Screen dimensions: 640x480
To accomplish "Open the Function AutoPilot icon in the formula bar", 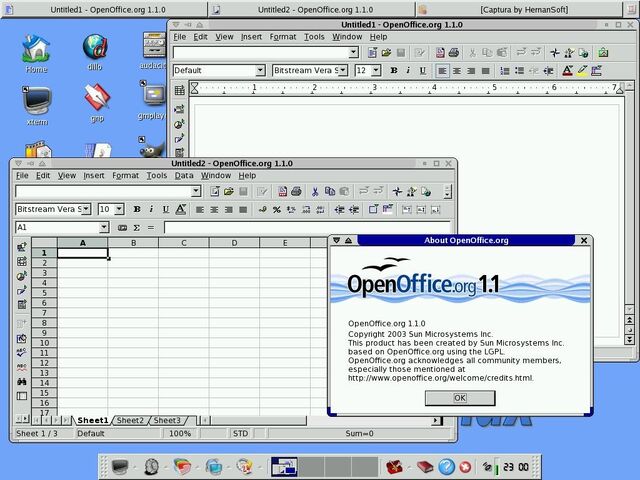I will [x=122, y=228].
